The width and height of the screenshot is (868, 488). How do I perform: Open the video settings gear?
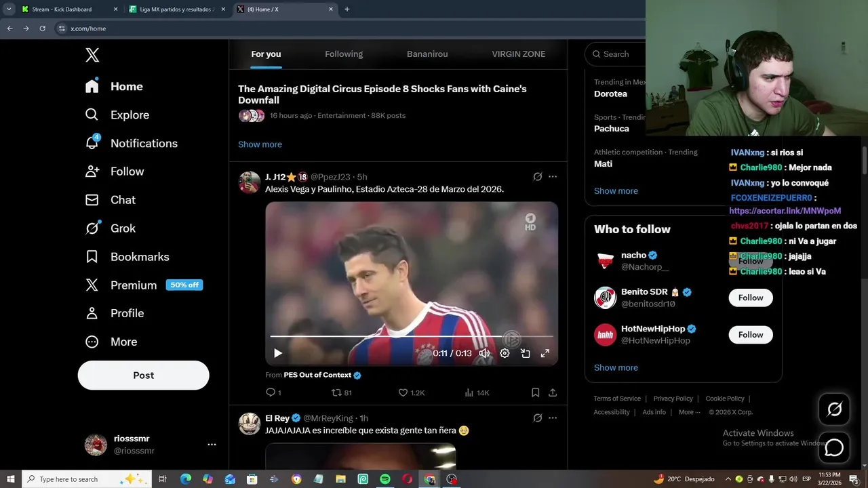click(505, 353)
